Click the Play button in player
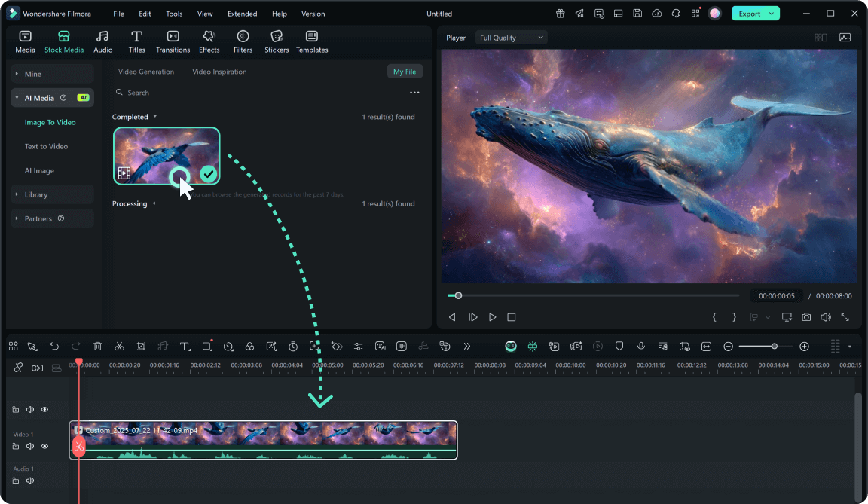868x504 pixels. 492,317
